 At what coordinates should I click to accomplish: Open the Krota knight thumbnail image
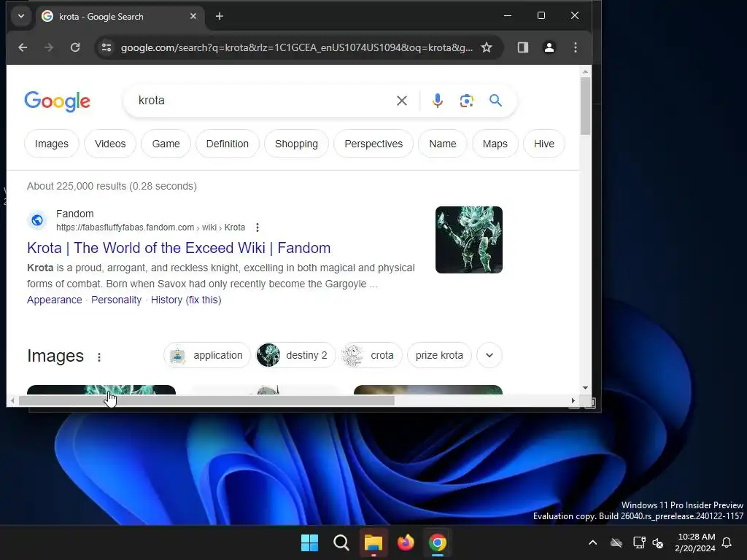469,239
